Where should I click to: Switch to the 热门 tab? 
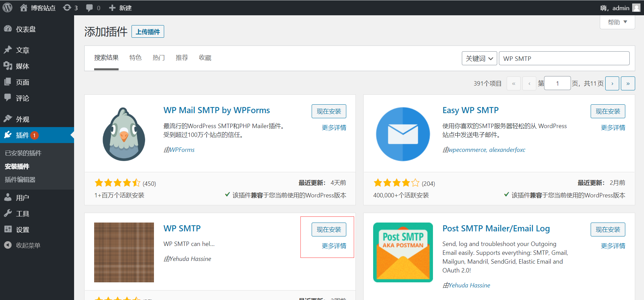click(x=159, y=58)
